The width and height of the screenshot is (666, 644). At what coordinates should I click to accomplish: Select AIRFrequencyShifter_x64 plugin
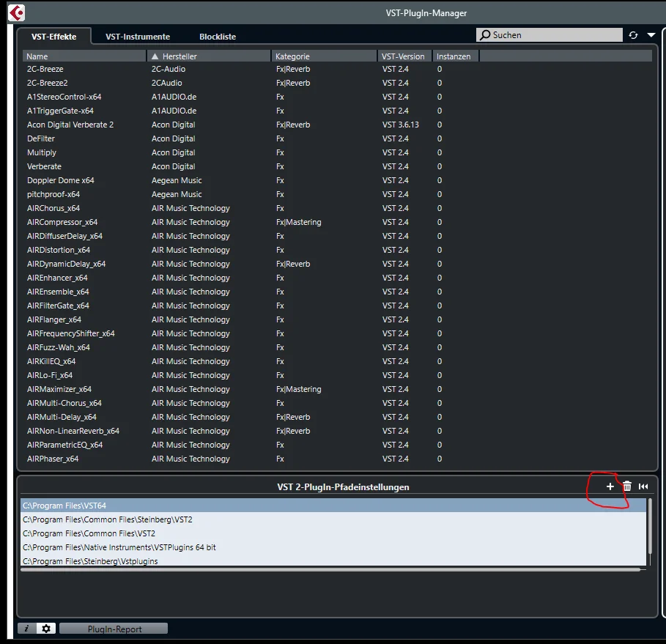click(338, 333)
